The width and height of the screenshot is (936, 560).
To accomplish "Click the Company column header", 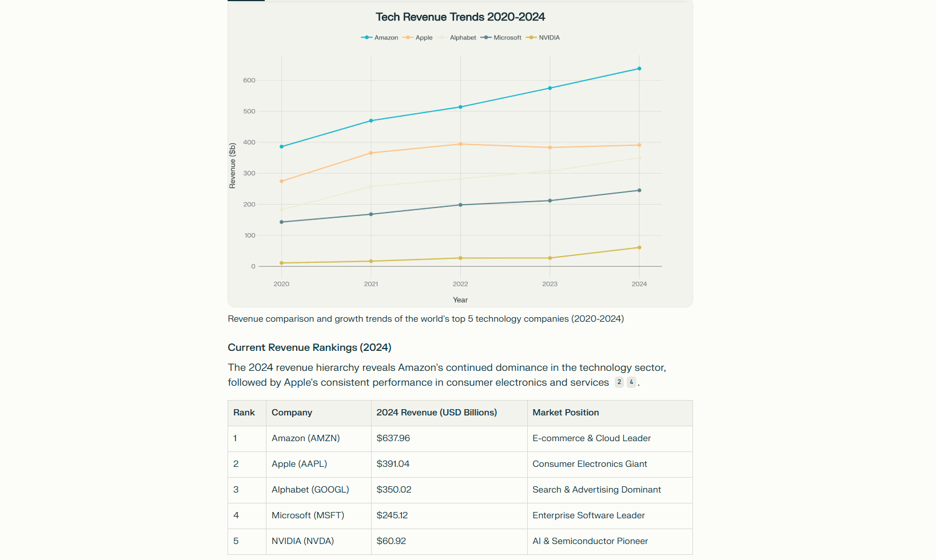I will pos(292,413).
